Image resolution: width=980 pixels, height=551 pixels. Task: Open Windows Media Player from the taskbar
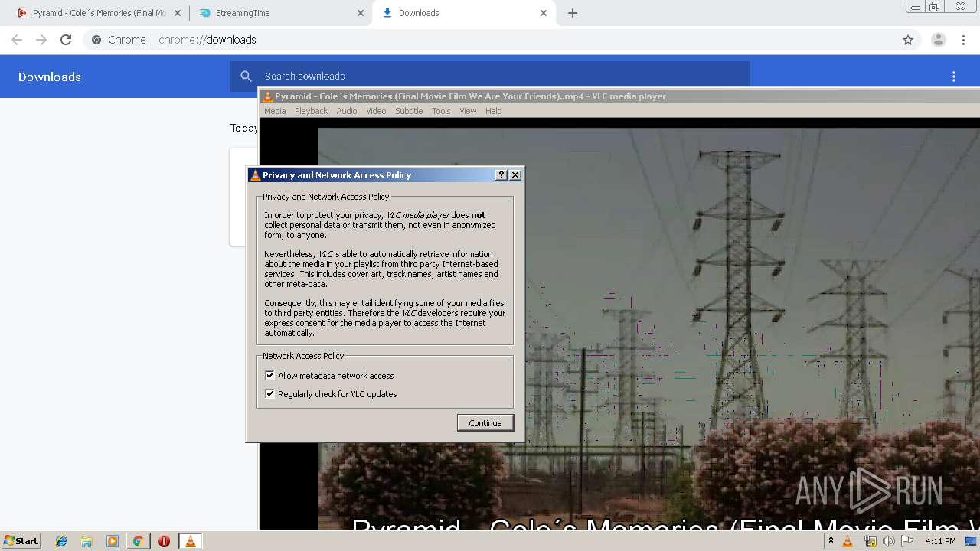[x=113, y=541]
